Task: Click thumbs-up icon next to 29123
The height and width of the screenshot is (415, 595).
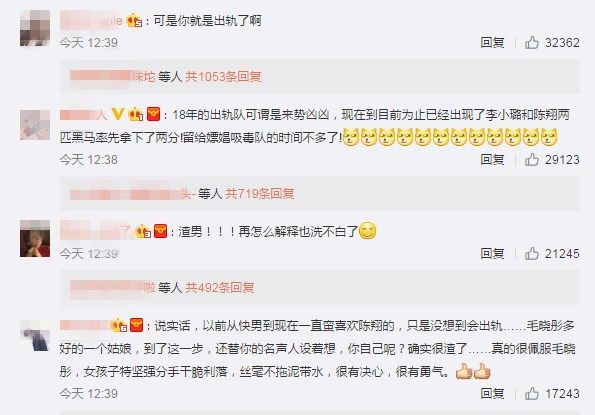Action: pyautogui.click(x=532, y=160)
